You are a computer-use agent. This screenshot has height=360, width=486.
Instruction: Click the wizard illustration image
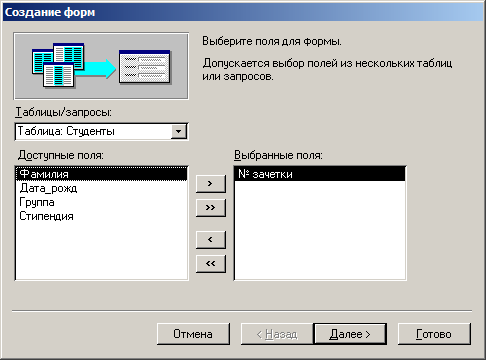[101, 66]
